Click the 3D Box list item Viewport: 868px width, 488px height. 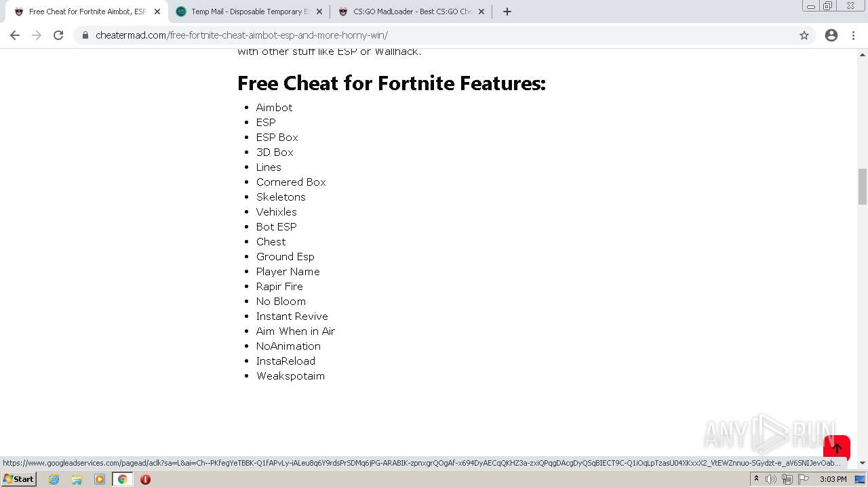pos(275,152)
